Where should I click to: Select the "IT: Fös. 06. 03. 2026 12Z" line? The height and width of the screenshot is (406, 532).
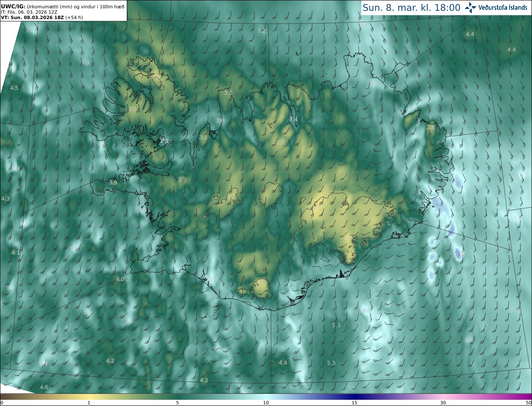[29, 12]
